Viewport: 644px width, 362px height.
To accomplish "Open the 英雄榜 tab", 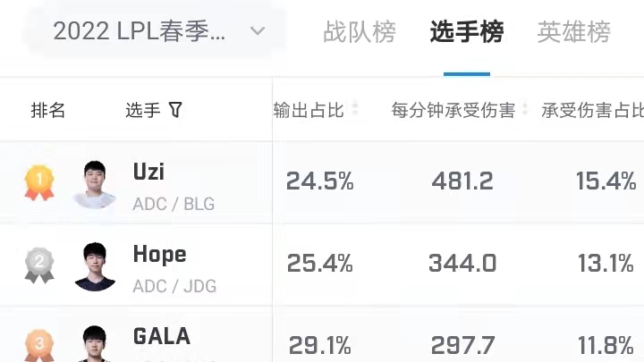I will click(573, 31).
